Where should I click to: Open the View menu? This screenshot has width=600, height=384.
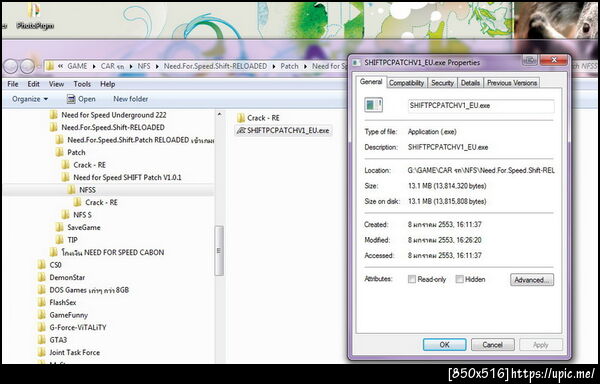click(56, 84)
